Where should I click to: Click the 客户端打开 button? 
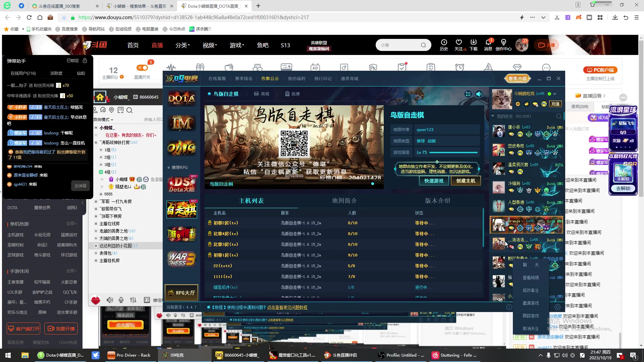pos(23,329)
